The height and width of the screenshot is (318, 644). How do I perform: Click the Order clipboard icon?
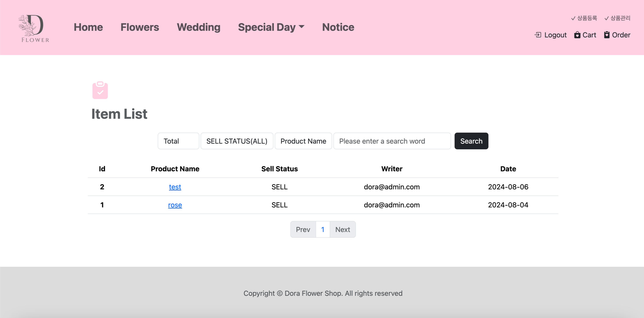[x=607, y=35]
